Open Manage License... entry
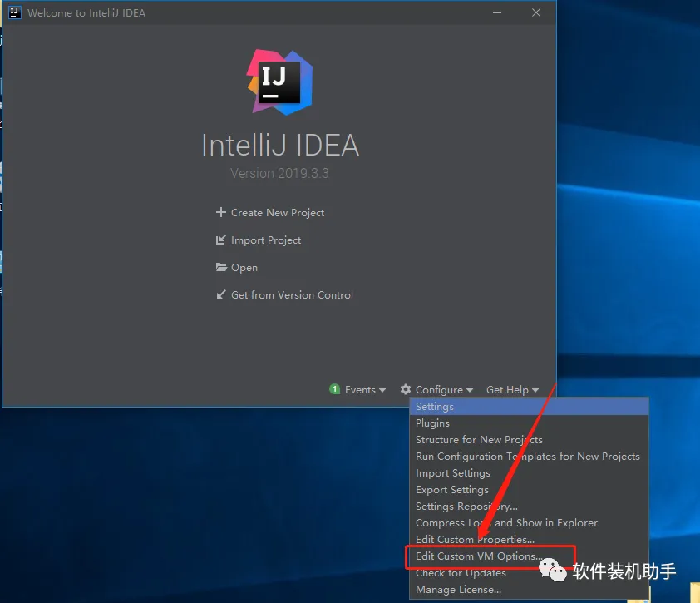 pyautogui.click(x=529, y=589)
